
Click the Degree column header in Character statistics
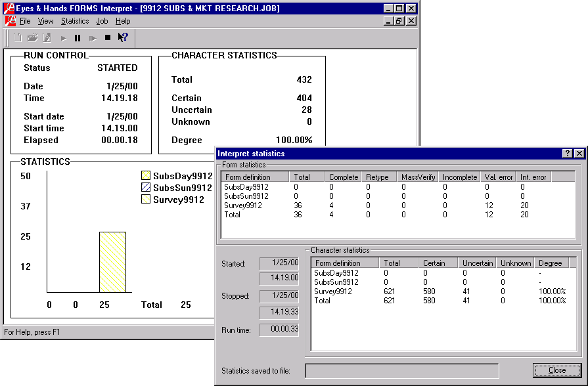(x=551, y=263)
